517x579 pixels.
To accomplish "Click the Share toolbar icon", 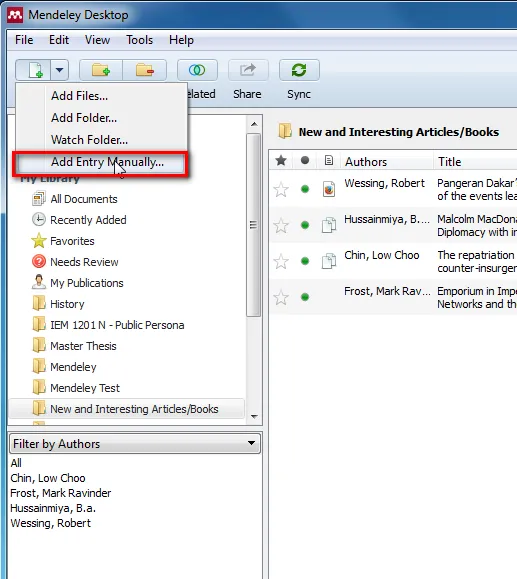I will click(248, 69).
